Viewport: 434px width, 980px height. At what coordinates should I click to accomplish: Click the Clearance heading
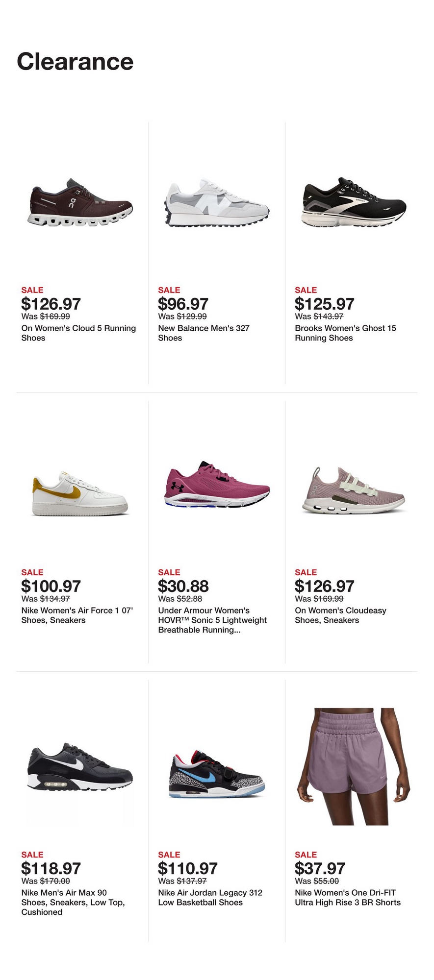75,62
